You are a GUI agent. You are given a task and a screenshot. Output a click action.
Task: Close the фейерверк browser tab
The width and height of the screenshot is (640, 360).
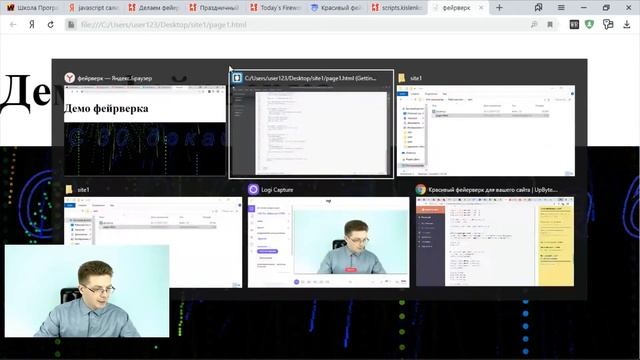point(481,8)
